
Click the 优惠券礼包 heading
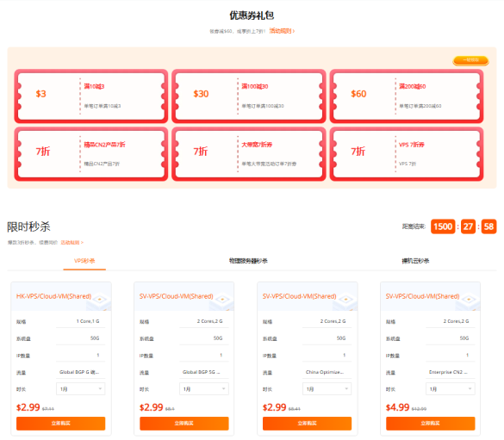pos(252,15)
